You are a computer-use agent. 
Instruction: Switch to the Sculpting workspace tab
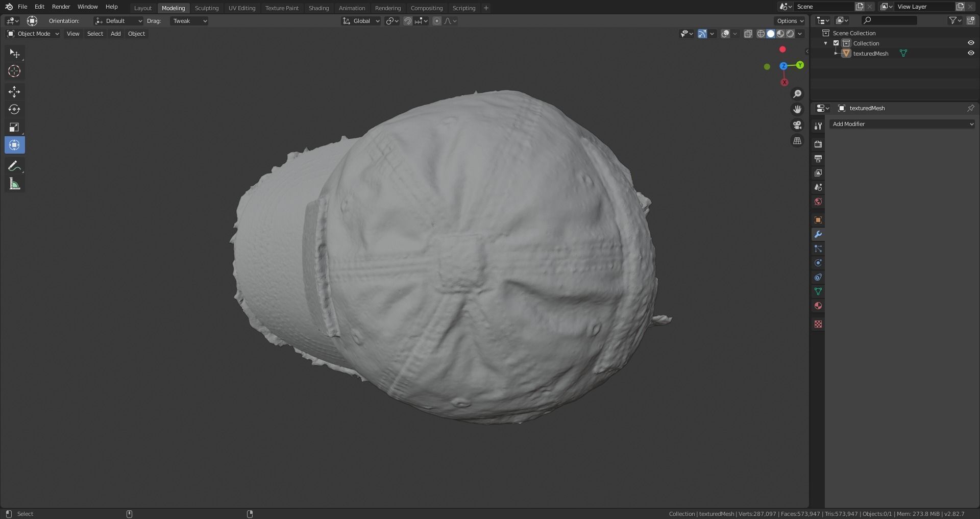coord(207,8)
